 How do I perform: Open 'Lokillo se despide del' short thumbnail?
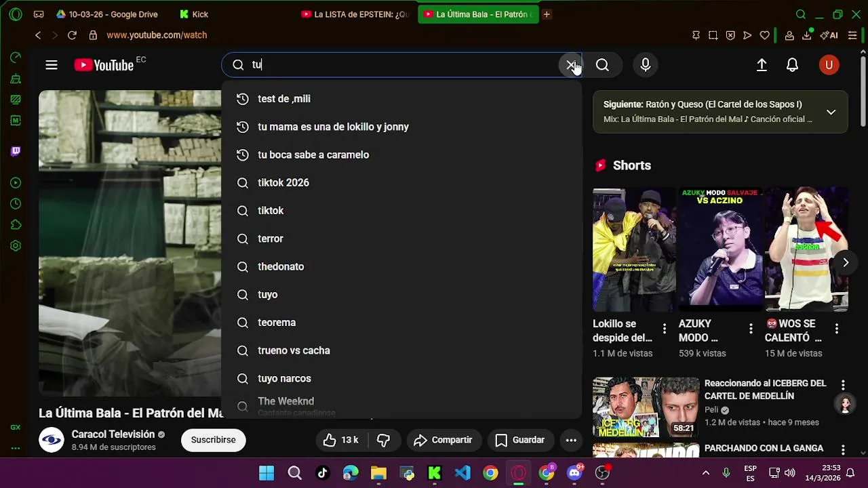pyautogui.click(x=634, y=249)
